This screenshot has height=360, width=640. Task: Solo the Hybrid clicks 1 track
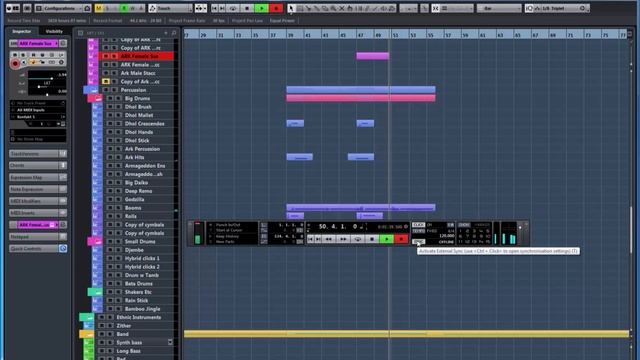coord(118,258)
